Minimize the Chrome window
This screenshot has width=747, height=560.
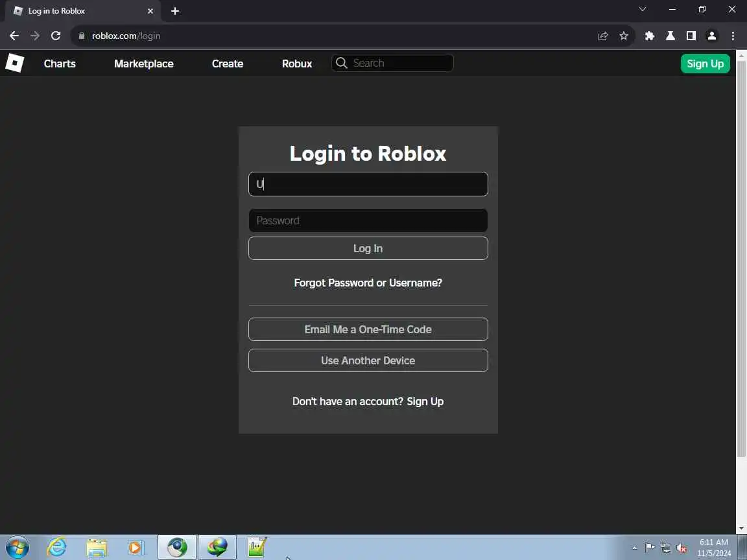point(672,9)
